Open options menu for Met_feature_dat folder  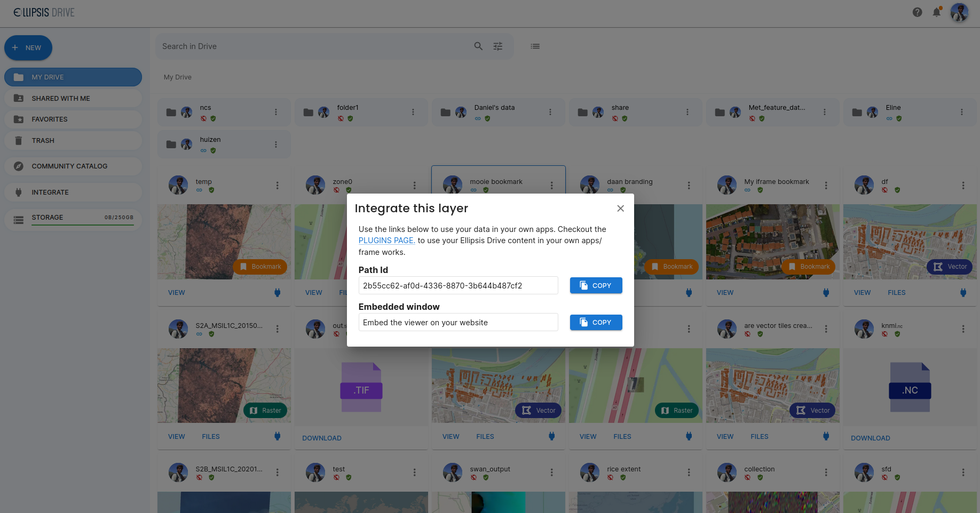(824, 112)
